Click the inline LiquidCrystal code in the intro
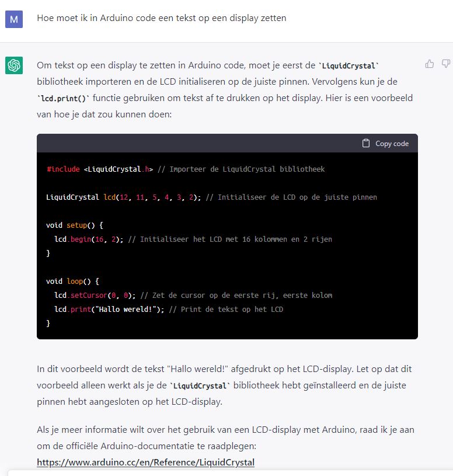 (x=349, y=66)
